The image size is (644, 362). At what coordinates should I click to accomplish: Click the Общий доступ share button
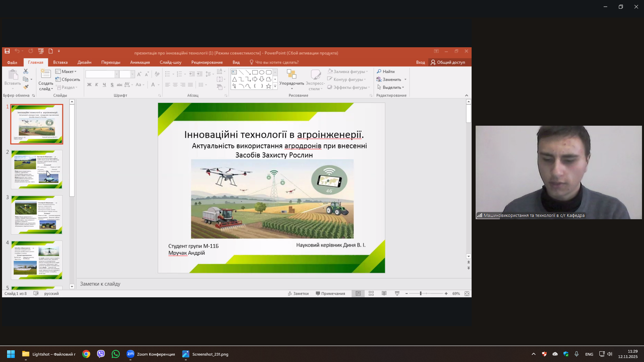[448, 62]
